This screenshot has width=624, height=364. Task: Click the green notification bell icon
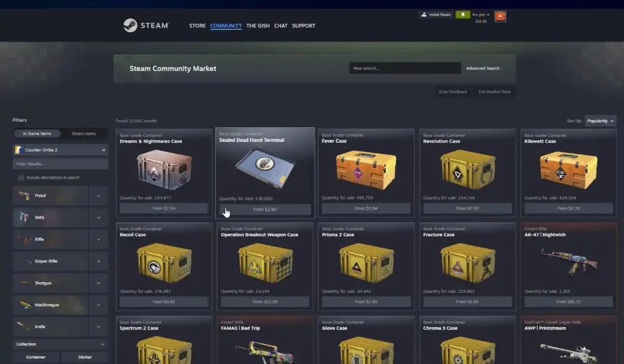click(x=462, y=15)
